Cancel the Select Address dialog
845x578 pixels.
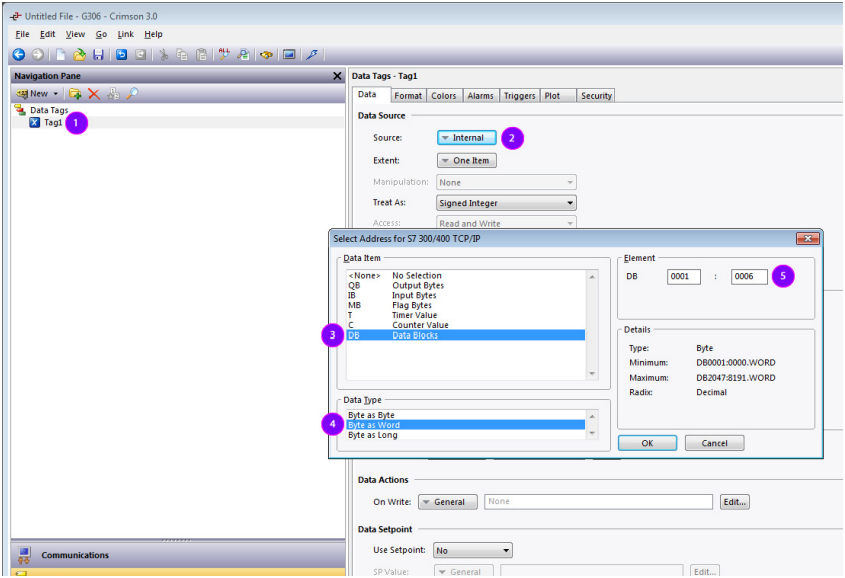point(714,443)
